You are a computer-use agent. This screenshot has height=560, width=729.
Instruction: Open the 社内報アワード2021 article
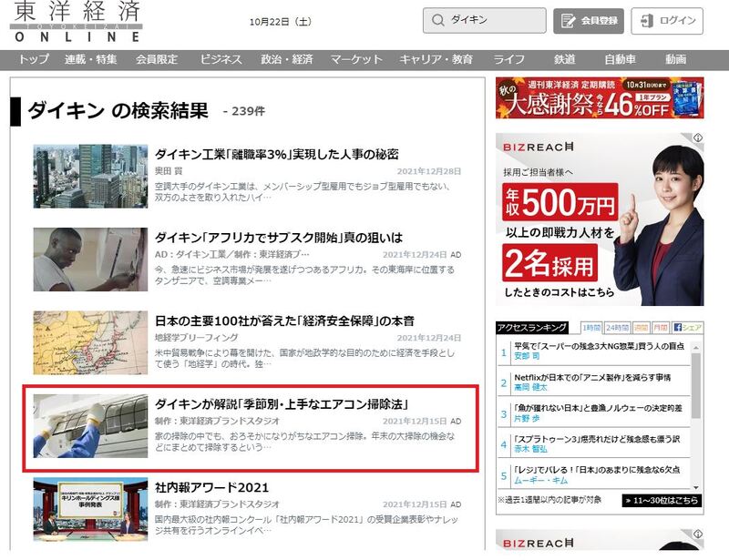pyautogui.click(x=212, y=487)
